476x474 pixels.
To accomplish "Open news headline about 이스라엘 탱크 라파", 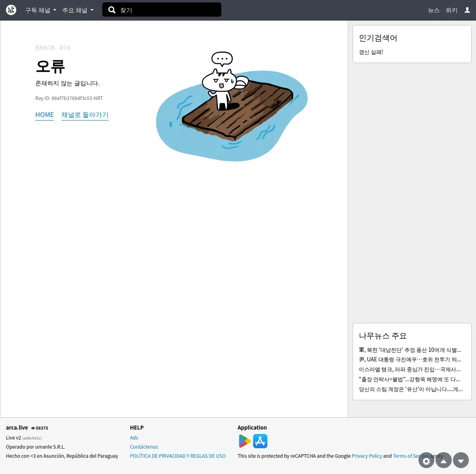I will click(x=410, y=370).
